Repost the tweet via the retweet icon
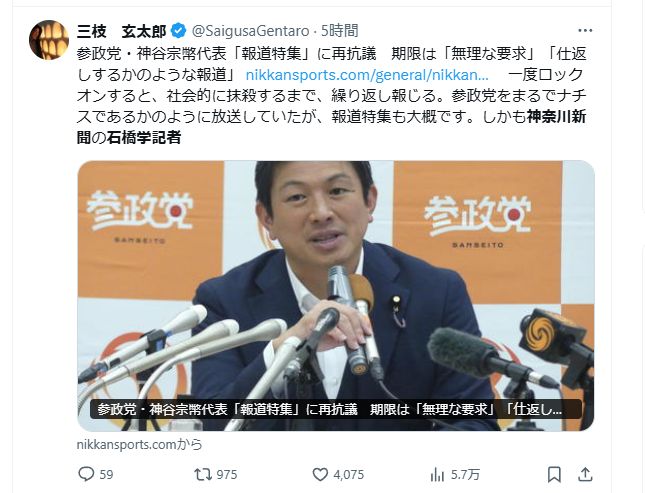Screen dimensions: 645x493 pyautogui.click(x=203, y=474)
